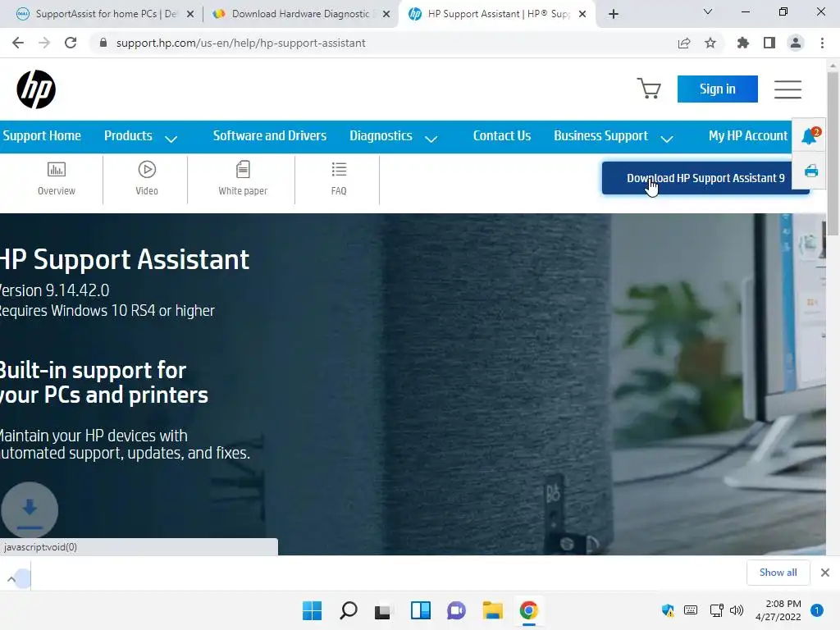Open the clock and date panel
Viewport: 840px width, 630px height.
[x=778, y=610]
